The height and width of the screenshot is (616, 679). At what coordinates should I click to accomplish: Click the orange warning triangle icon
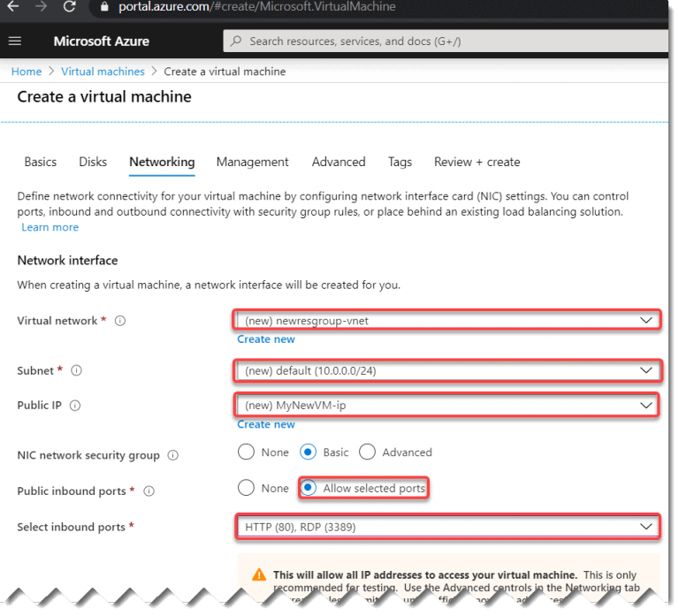coord(259,575)
